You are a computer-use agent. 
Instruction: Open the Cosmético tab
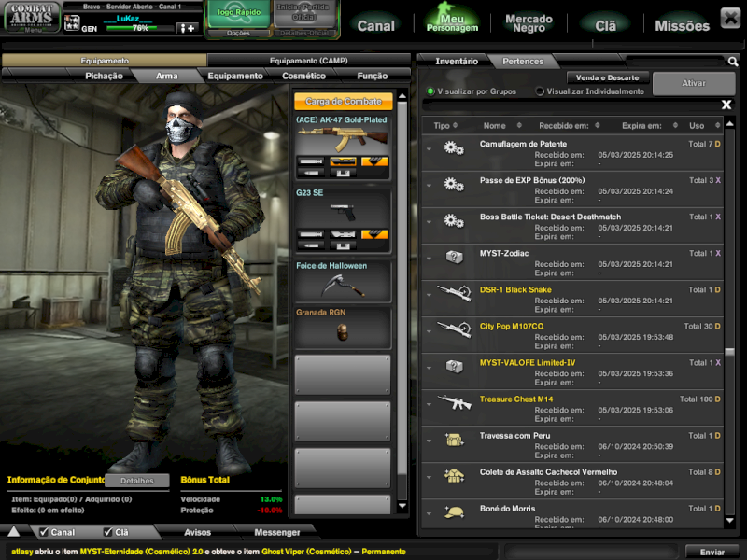tap(303, 76)
